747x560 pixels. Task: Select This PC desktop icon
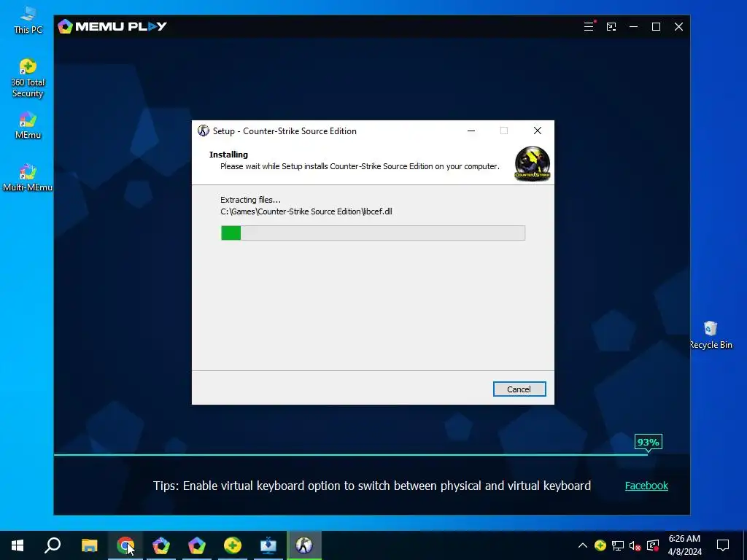(28, 20)
